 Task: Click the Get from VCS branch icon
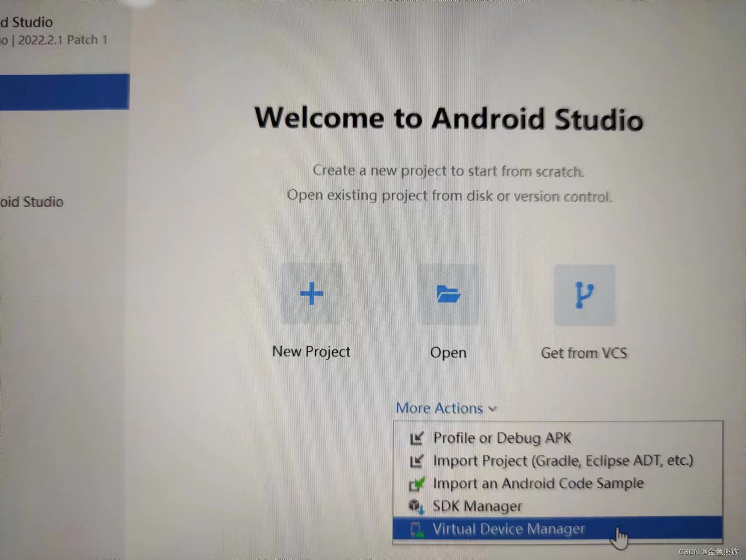coord(584,295)
